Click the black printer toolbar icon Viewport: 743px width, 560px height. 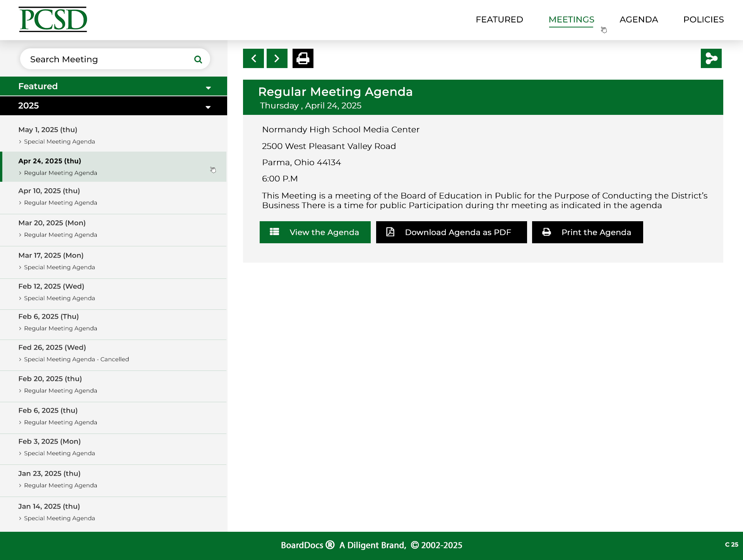[x=303, y=58]
